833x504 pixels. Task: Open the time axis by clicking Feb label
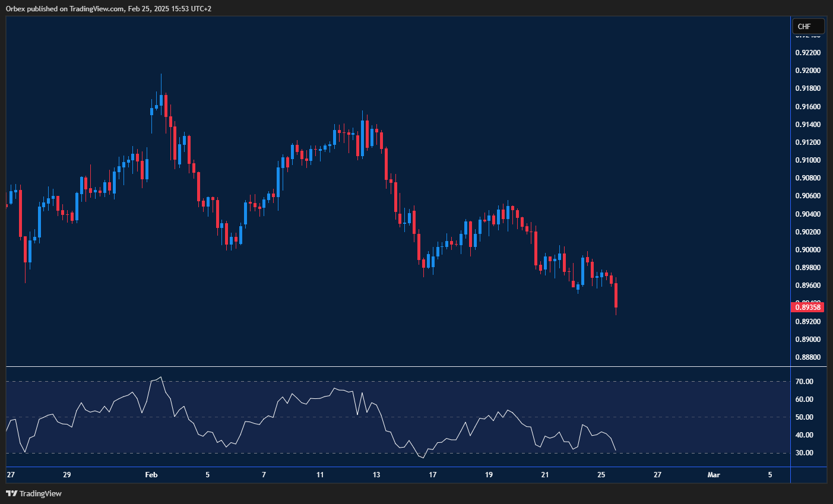[x=151, y=475]
